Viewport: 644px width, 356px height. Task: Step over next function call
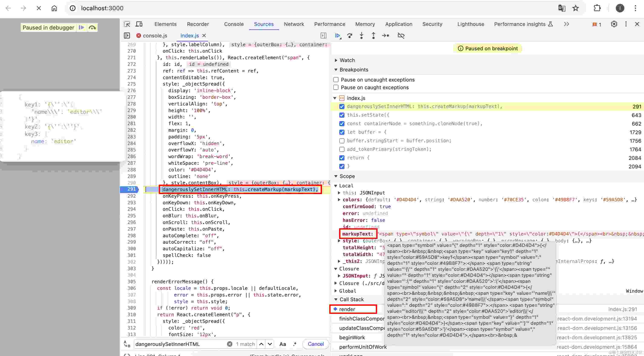point(349,36)
